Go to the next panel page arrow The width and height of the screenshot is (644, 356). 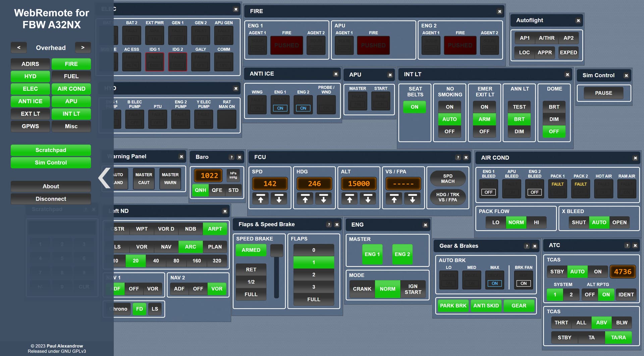[83, 48]
